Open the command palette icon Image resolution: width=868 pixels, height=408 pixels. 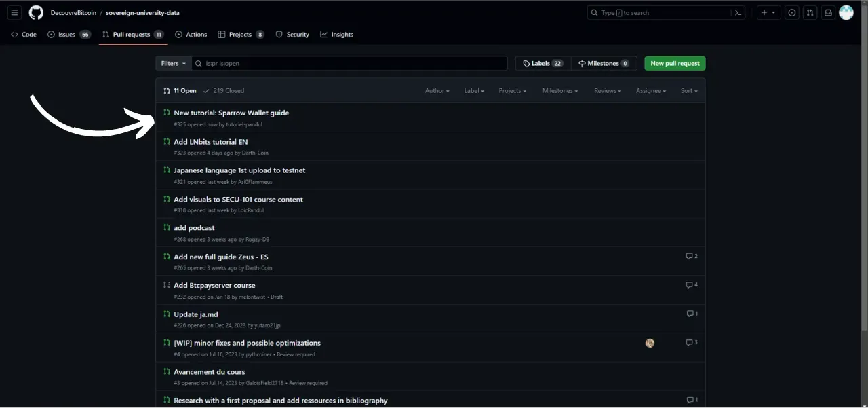[x=738, y=12]
